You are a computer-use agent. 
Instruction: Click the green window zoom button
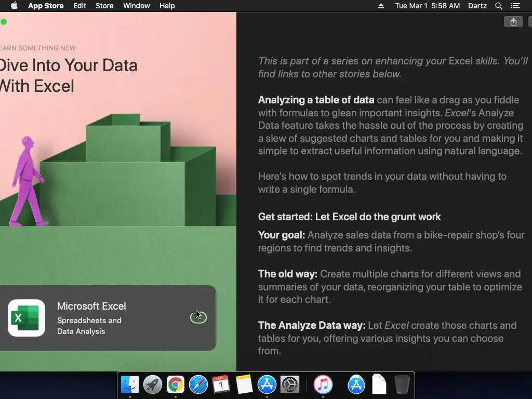coord(4,22)
